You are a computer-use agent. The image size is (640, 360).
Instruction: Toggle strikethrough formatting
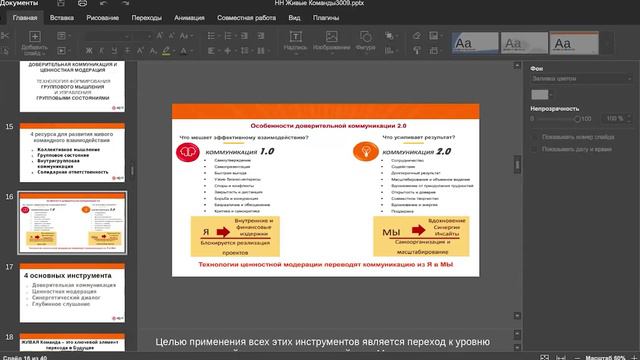[x=127, y=51]
